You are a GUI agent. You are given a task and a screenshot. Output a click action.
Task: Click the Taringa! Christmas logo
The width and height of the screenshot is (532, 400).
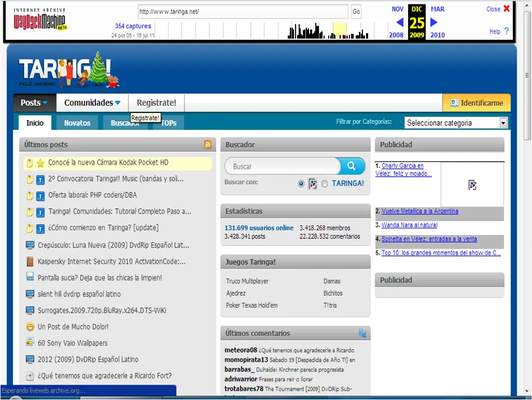pyautogui.click(x=69, y=70)
